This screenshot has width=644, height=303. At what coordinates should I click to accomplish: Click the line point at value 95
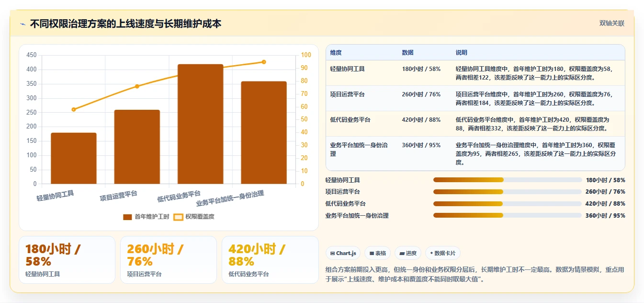coord(264,62)
